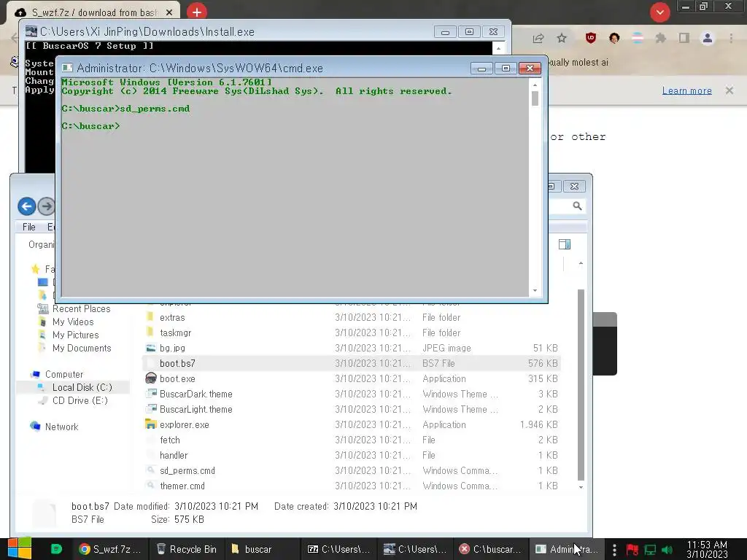The width and height of the screenshot is (747, 560).
Task: Select the handler file
Action: 174,455
